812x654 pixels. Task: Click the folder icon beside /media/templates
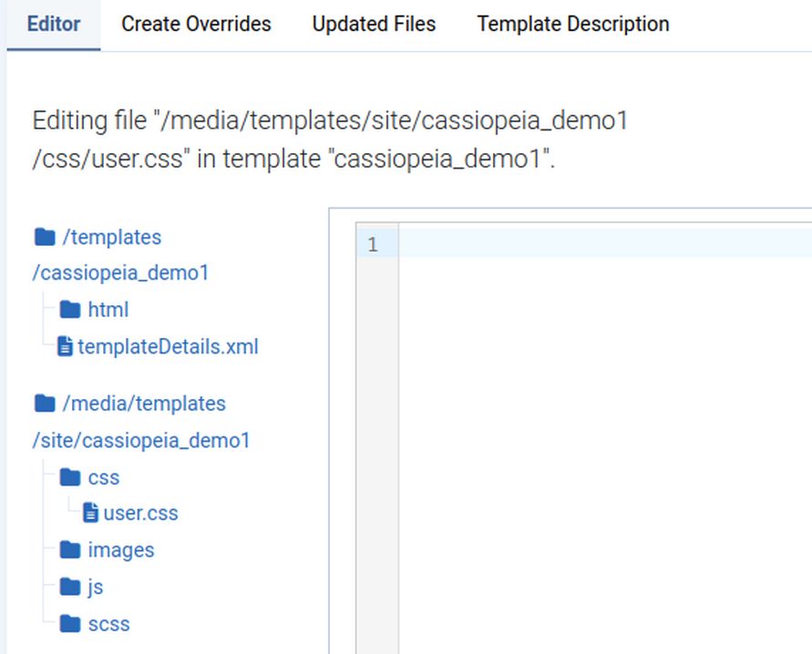click(44, 404)
